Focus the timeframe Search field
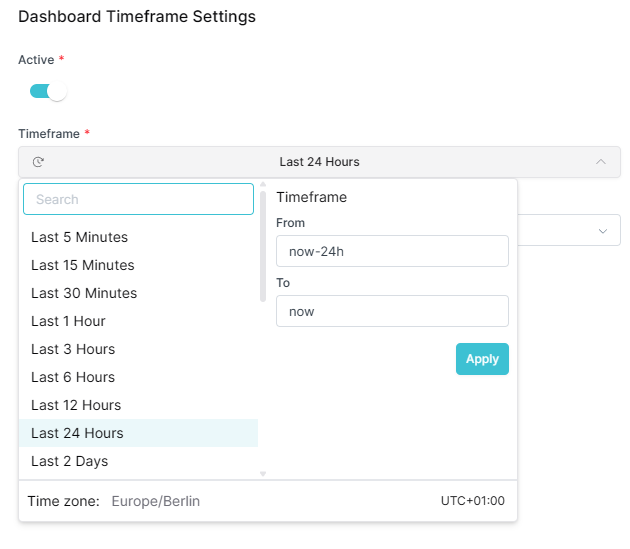The image size is (630, 549). pos(138,199)
